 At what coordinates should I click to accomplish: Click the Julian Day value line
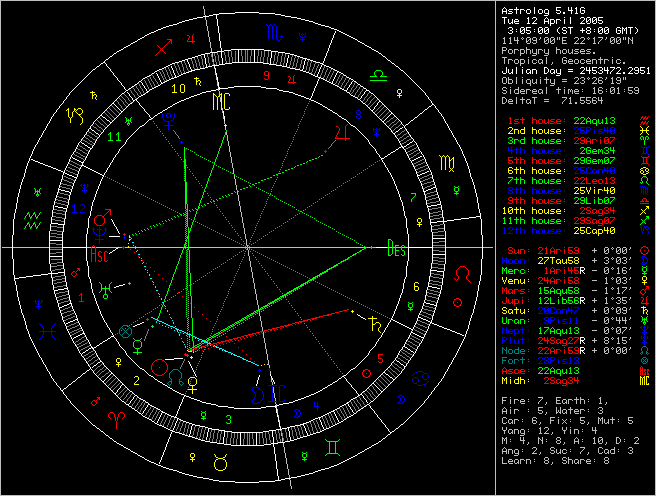coord(575,70)
